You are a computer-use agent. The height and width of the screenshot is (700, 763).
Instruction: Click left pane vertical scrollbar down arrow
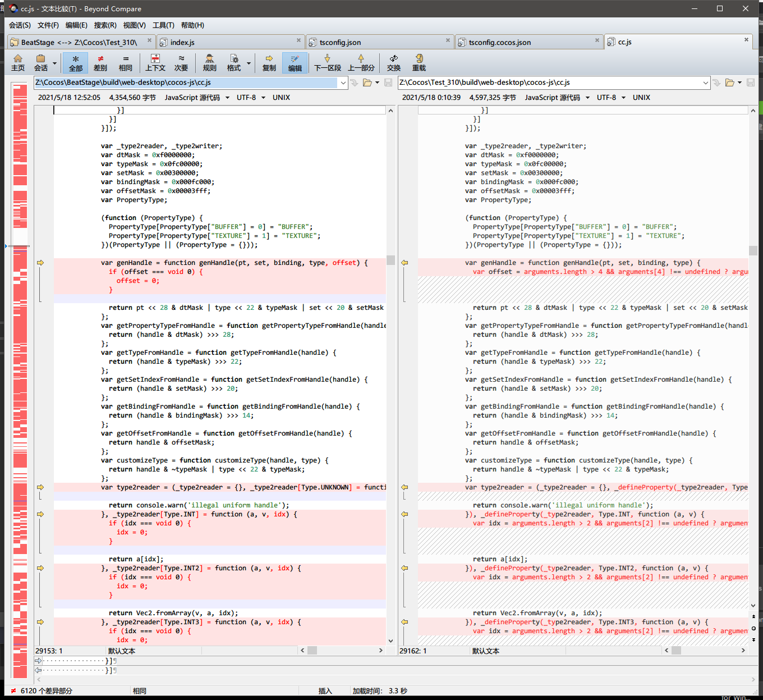(x=390, y=640)
